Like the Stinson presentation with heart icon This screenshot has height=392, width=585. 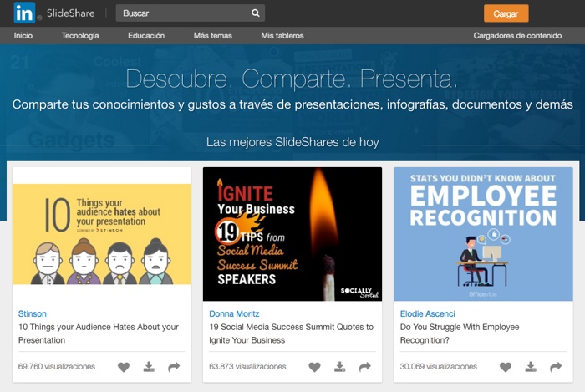[124, 367]
